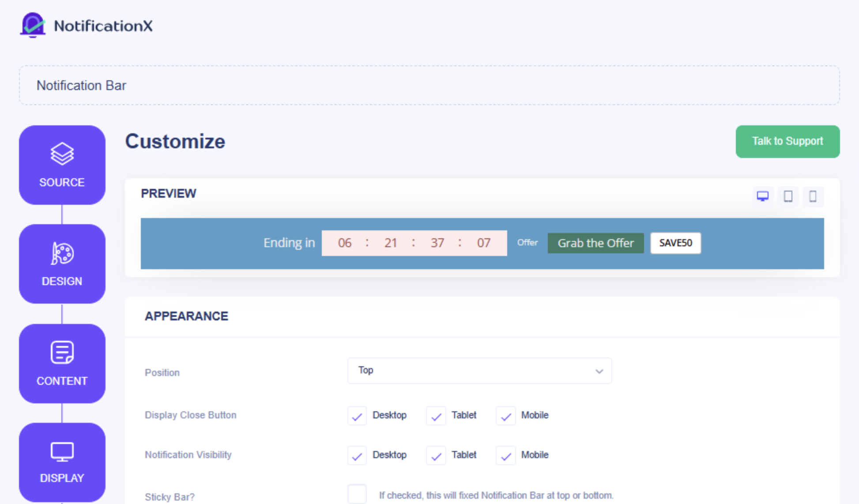Toggle Tablet for Notification Visibility
Image resolution: width=859 pixels, height=504 pixels.
pos(436,455)
